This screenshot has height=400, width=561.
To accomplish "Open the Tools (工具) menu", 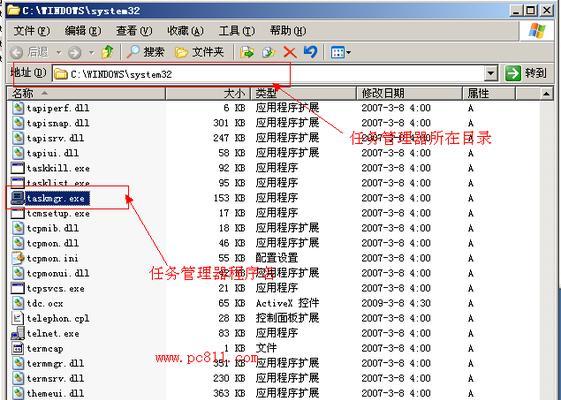I will [x=236, y=31].
